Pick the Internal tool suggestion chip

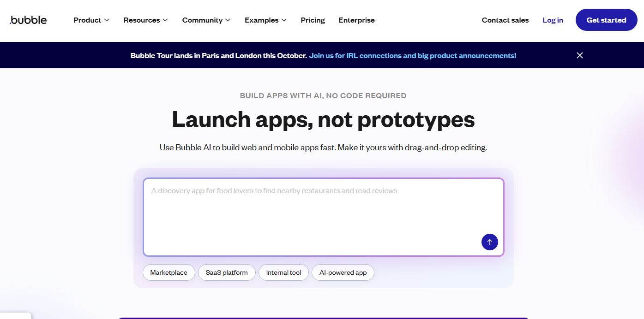(283, 272)
